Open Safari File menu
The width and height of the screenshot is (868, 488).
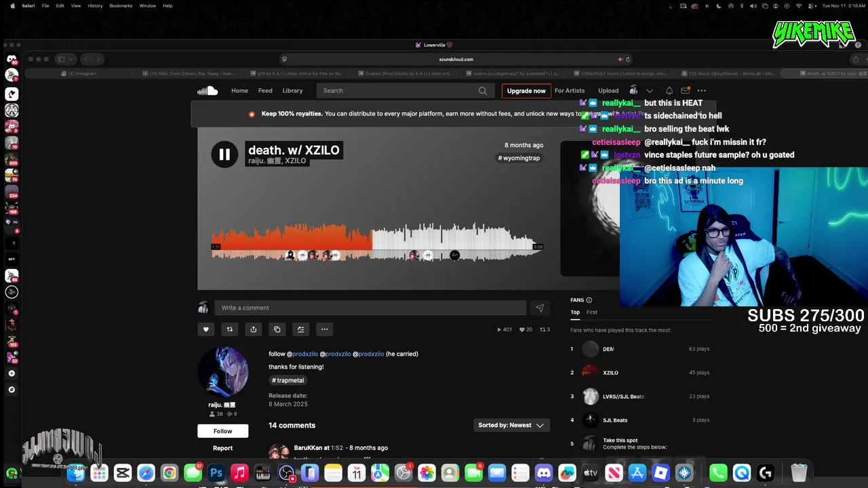45,5
